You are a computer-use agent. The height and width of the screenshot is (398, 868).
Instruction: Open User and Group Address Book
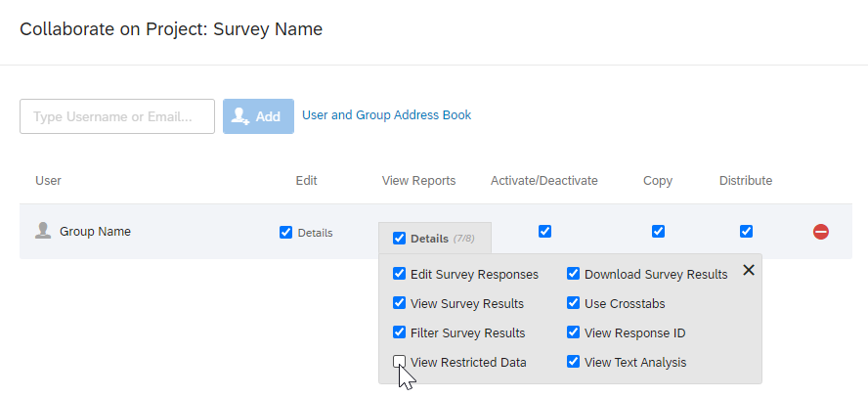coord(386,115)
